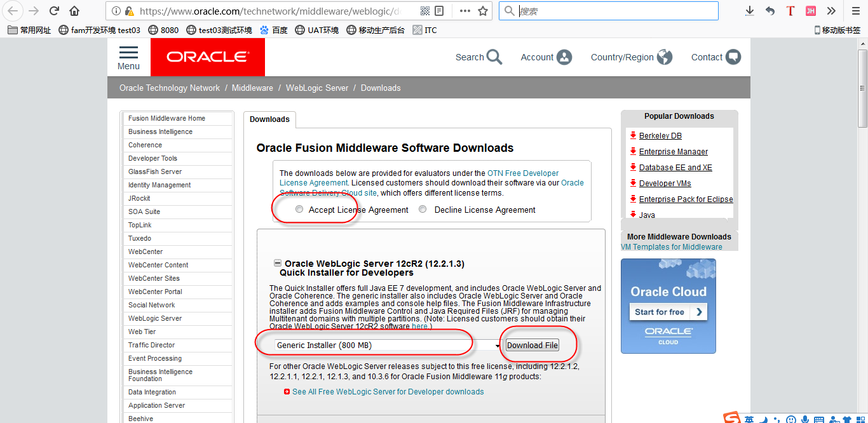Show more toolbar items chevron

(x=831, y=11)
